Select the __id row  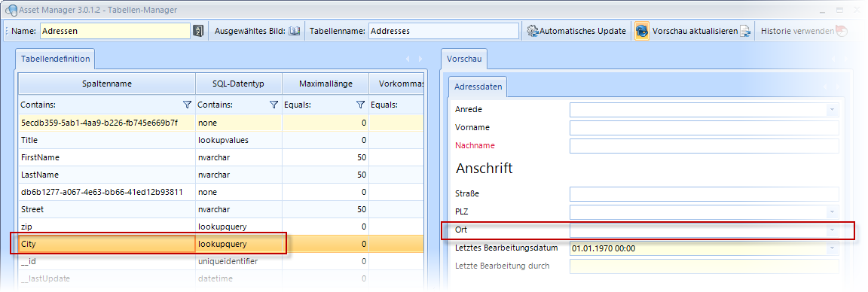[x=222, y=261]
